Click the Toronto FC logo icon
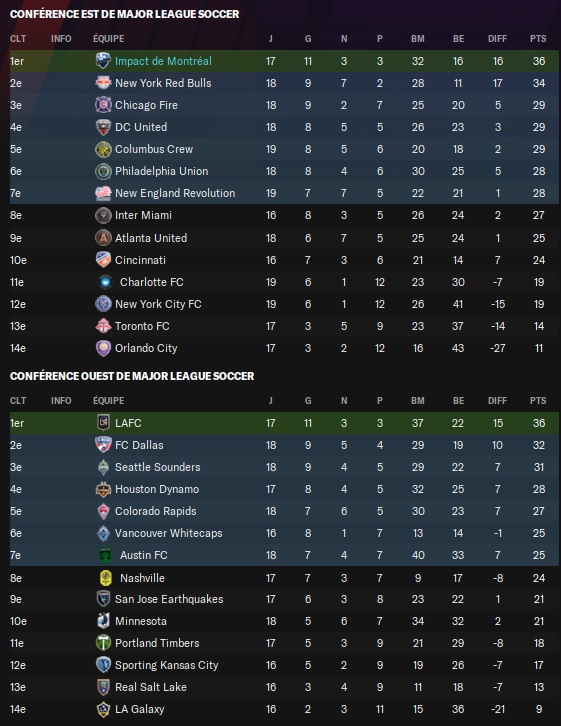Viewport: 561px width, 726px height. [x=103, y=326]
